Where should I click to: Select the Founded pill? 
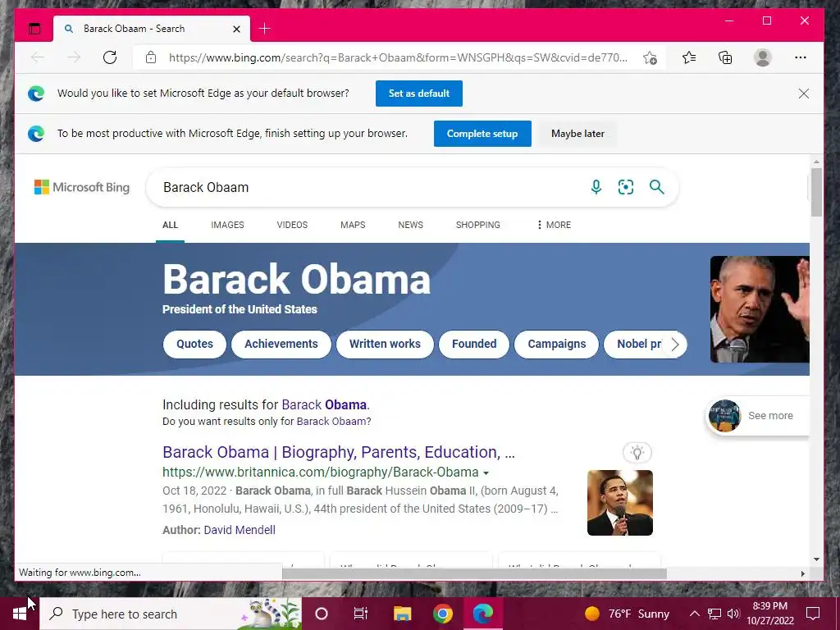coord(474,344)
